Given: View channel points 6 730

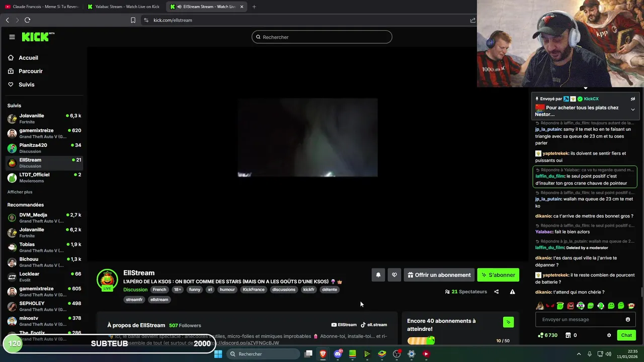Looking at the screenshot, I should point(547,335).
